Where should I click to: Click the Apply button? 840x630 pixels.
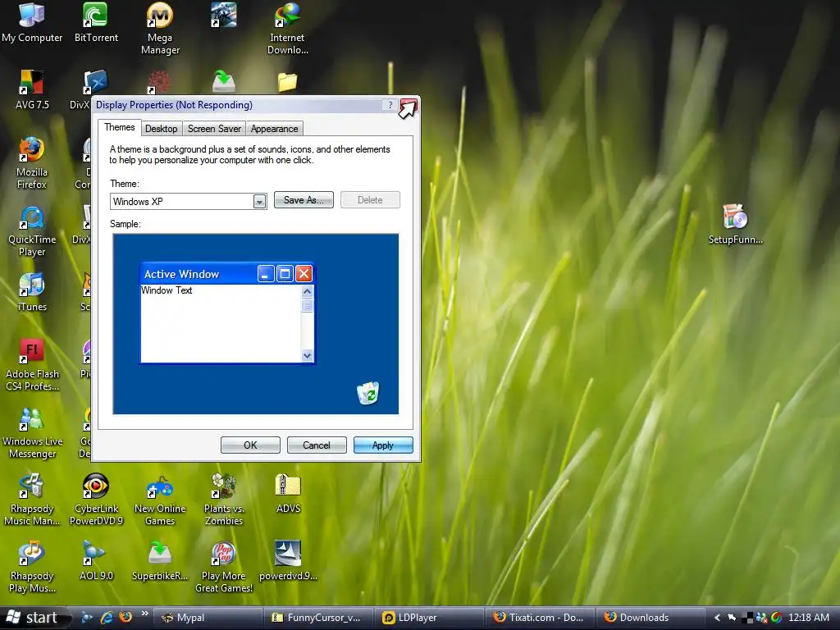click(x=383, y=445)
